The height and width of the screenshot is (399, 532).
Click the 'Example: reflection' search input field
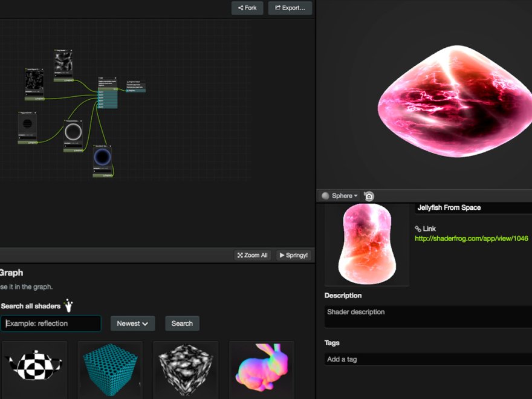[51, 323]
